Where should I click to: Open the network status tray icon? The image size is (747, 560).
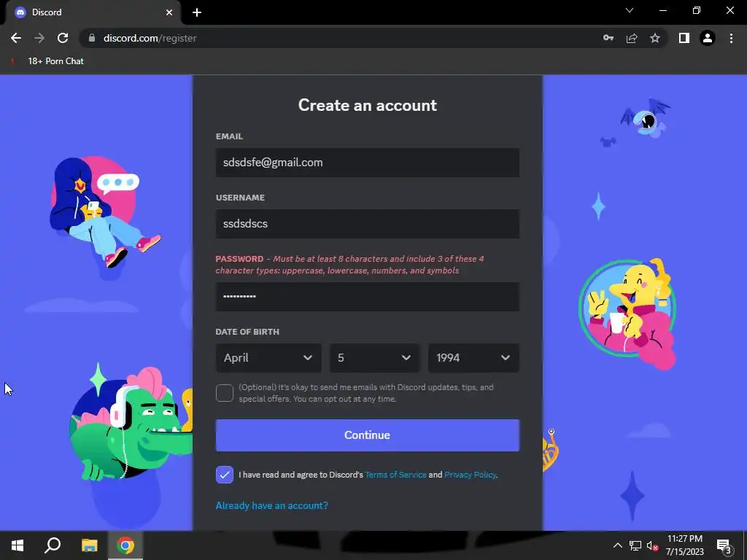tap(635, 545)
